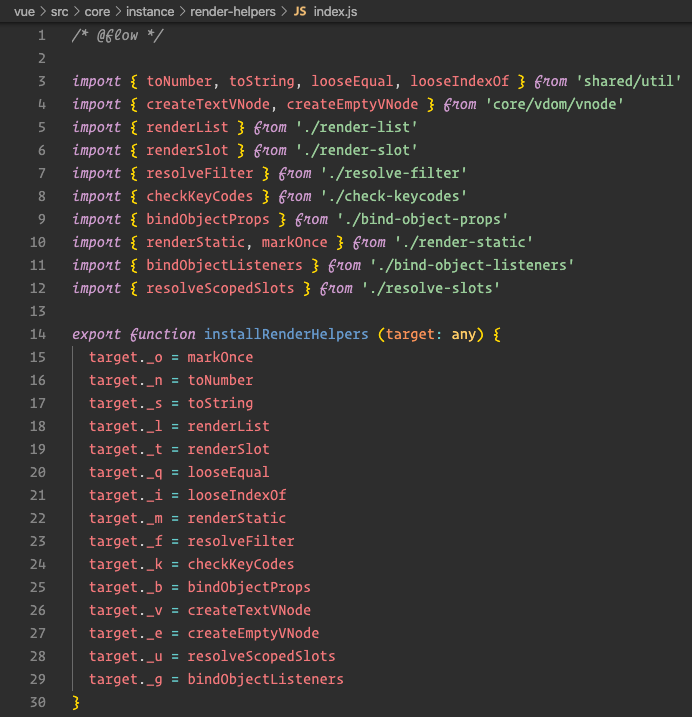Click the 'export' keyword on line 14
Screen dimensions: 692x717
coord(97,334)
